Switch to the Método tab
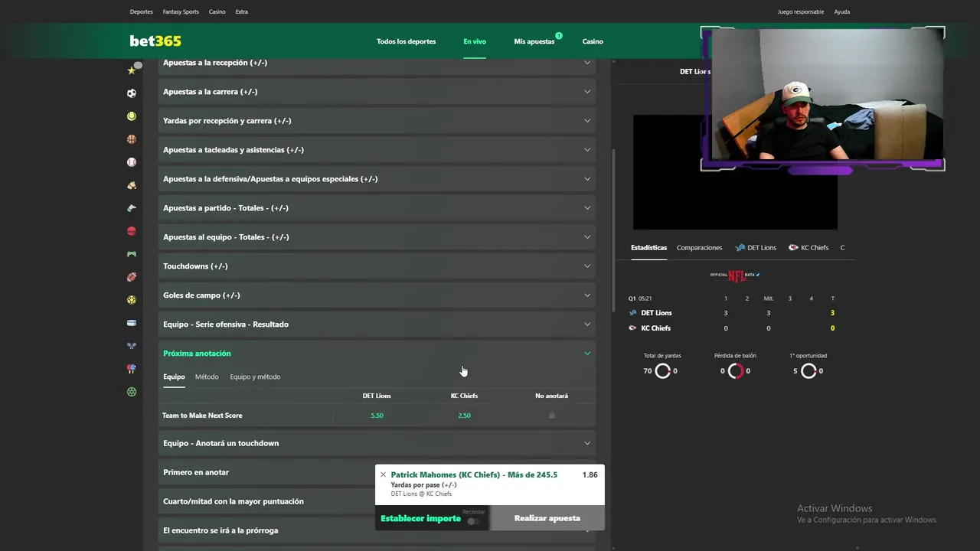The height and width of the screenshot is (551, 980). coord(207,377)
